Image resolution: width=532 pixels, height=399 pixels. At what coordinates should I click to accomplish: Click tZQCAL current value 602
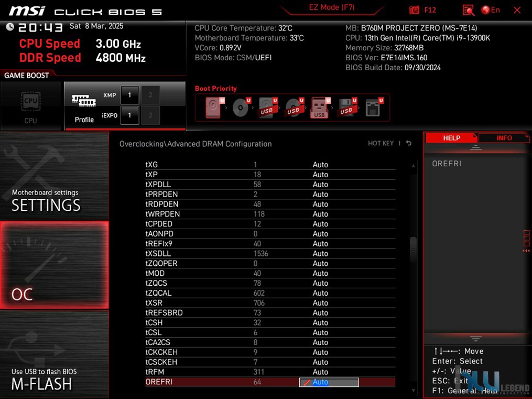pos(259,293)
